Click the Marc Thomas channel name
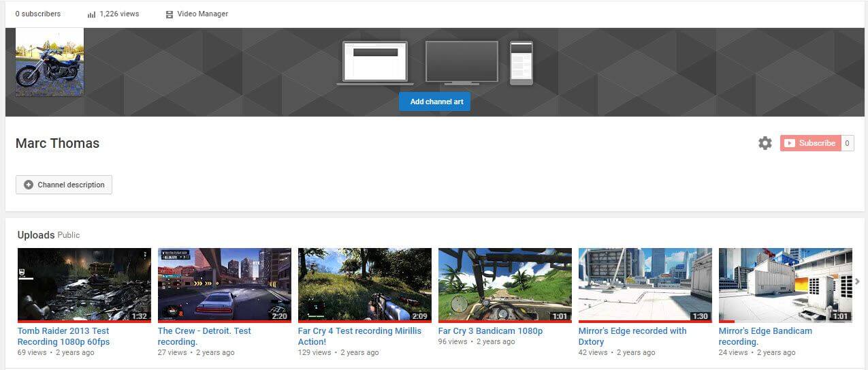 click(57, 143)
